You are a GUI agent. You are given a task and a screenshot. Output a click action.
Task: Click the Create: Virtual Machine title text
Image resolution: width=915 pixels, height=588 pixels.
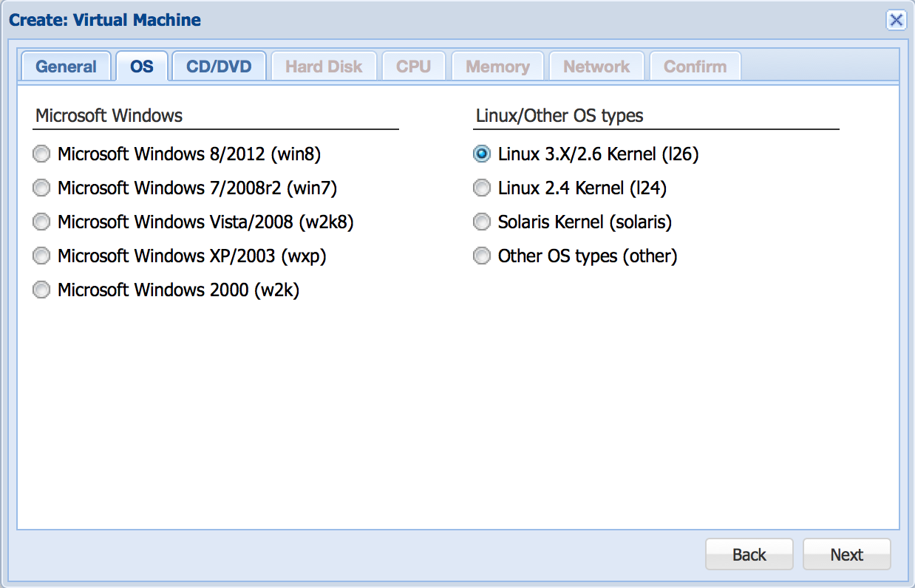tap(105, 20)
